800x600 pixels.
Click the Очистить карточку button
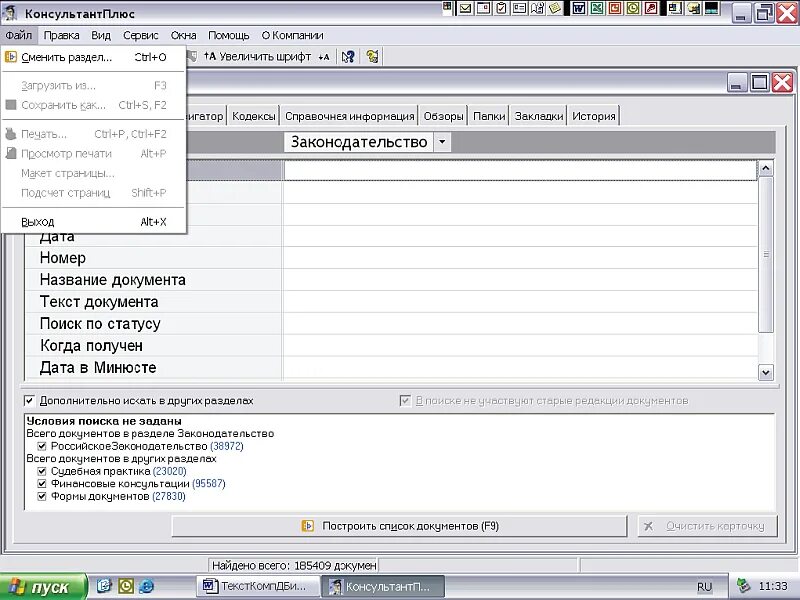click(x=708, y=526)
